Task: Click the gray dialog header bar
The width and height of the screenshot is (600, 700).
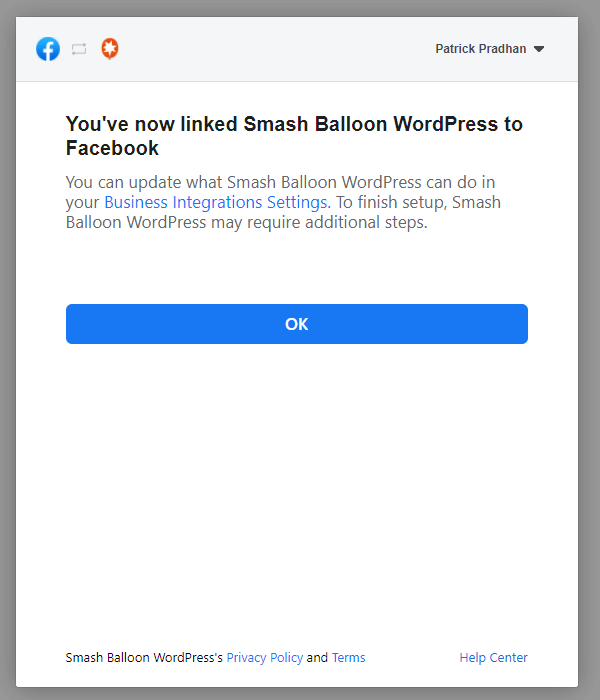Action: coord(297,49)
